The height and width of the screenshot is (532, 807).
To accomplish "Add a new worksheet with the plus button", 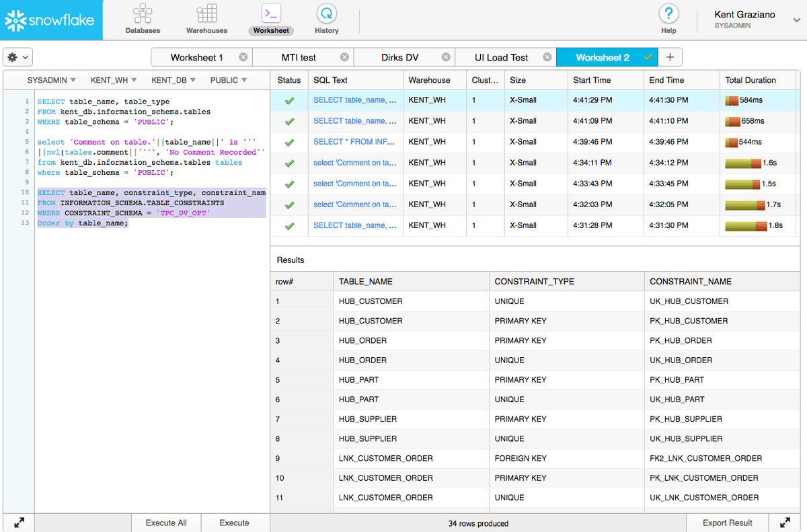I will click(x=670, y=57).
